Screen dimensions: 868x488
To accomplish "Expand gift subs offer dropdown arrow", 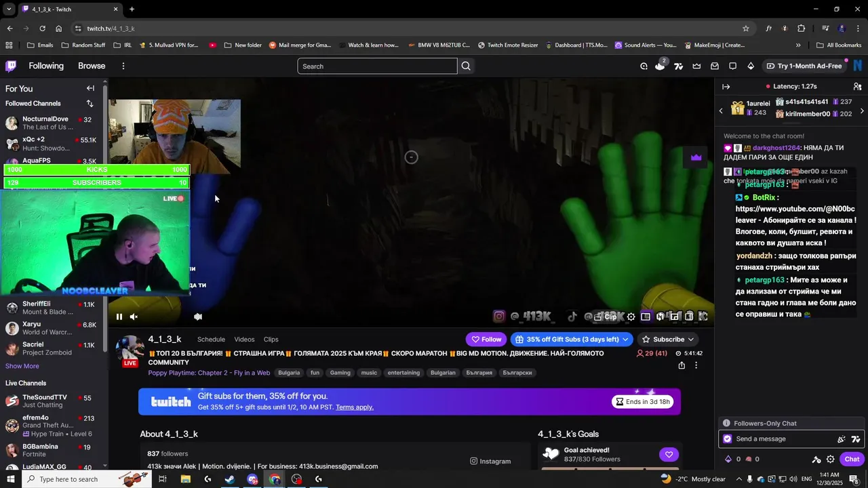I will 625,340.
